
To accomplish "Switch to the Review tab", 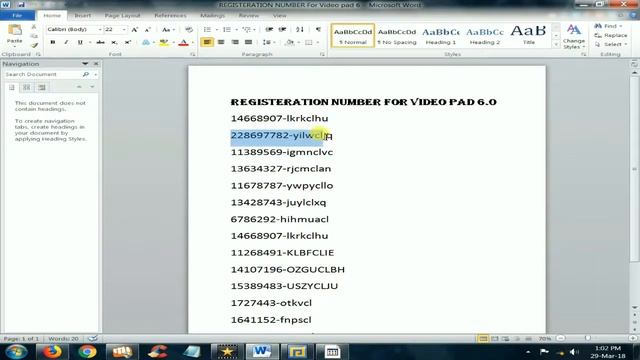I will point(249,16).
